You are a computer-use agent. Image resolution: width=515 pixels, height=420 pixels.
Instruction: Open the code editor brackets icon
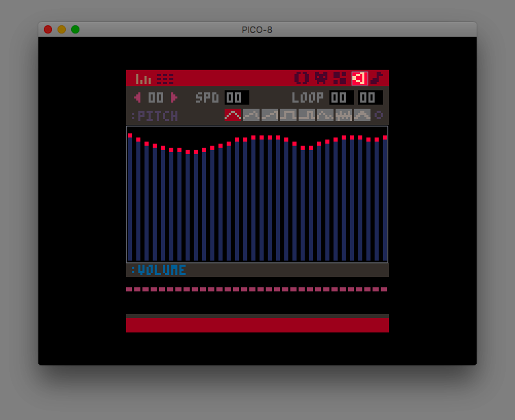pos(301,78)
